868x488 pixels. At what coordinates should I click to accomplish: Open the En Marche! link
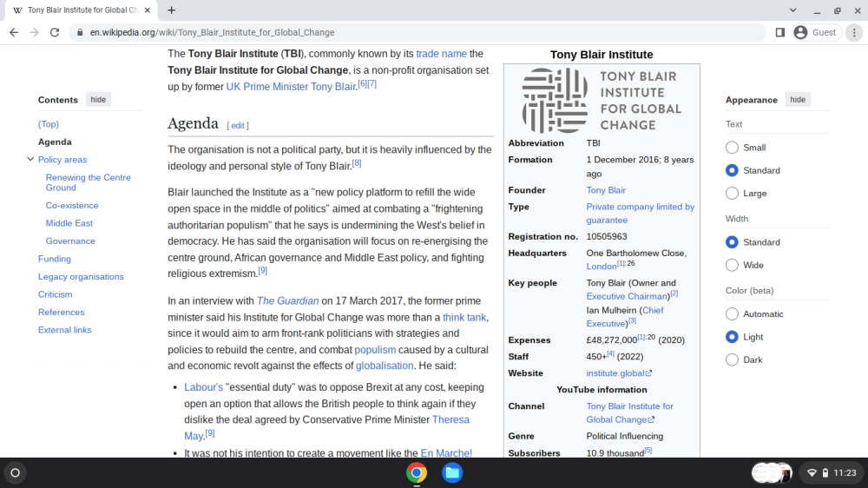pyautogui.click(x=446, y=452)
